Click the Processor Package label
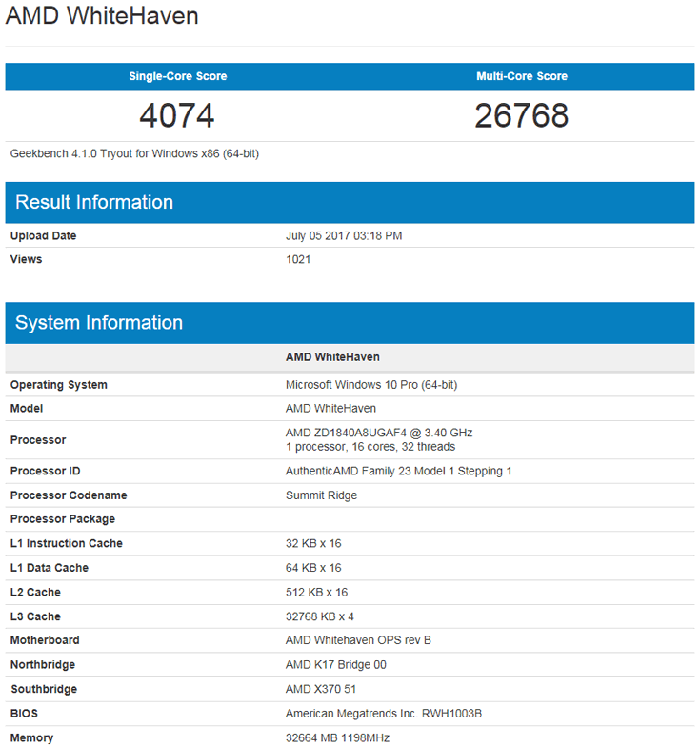 [x=63, y=519]
